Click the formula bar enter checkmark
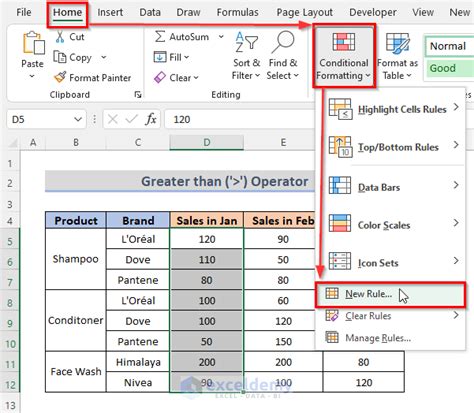This screenshot has width=474, height=413. pos(131,119)
